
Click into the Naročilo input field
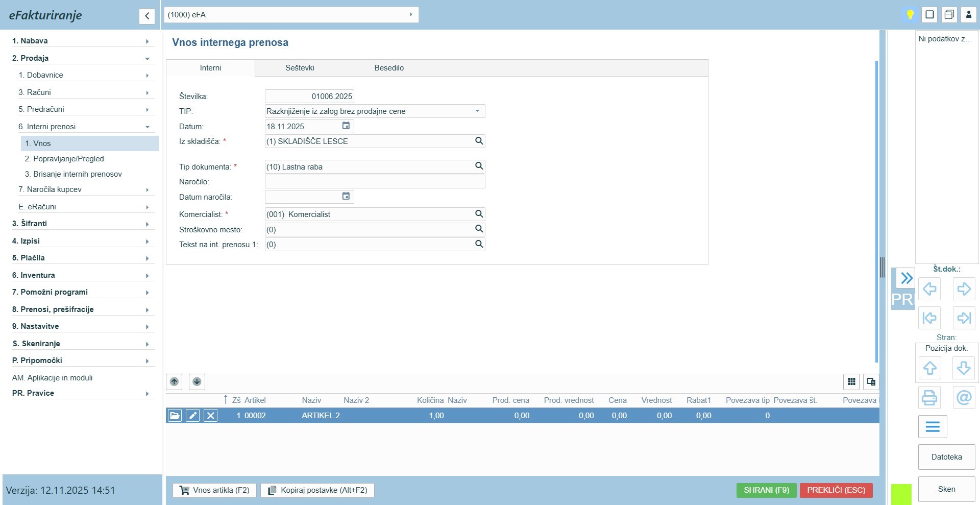(x=375, y=182)
